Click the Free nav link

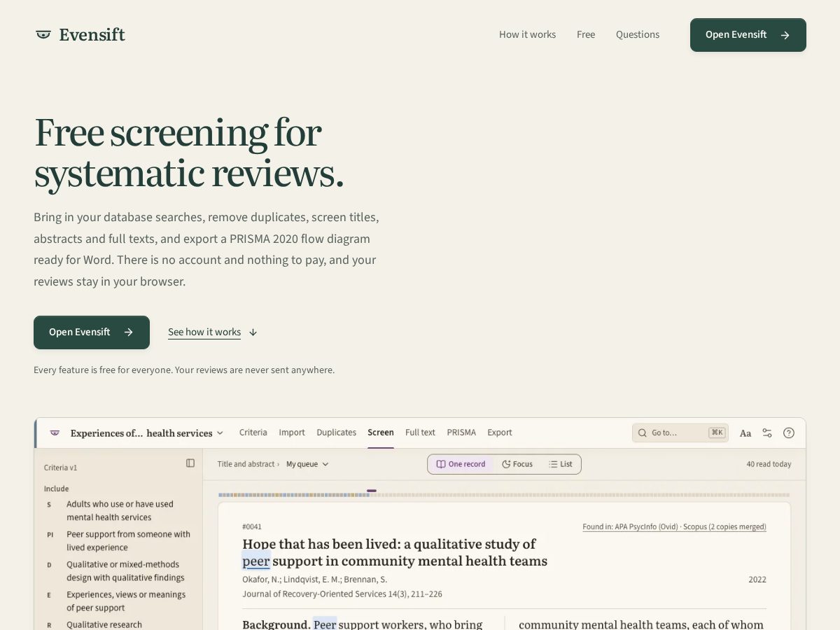tap(586, 35)
